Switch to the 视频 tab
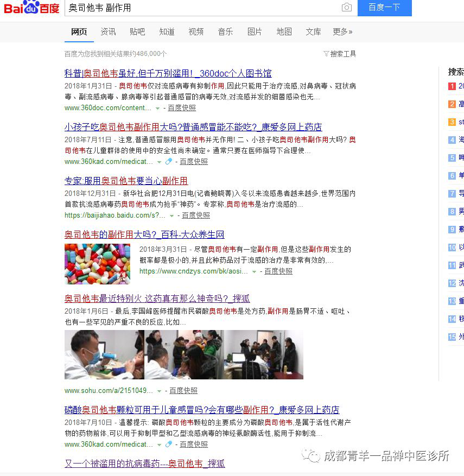The image size is (464, 476). [x=196, y=31]
